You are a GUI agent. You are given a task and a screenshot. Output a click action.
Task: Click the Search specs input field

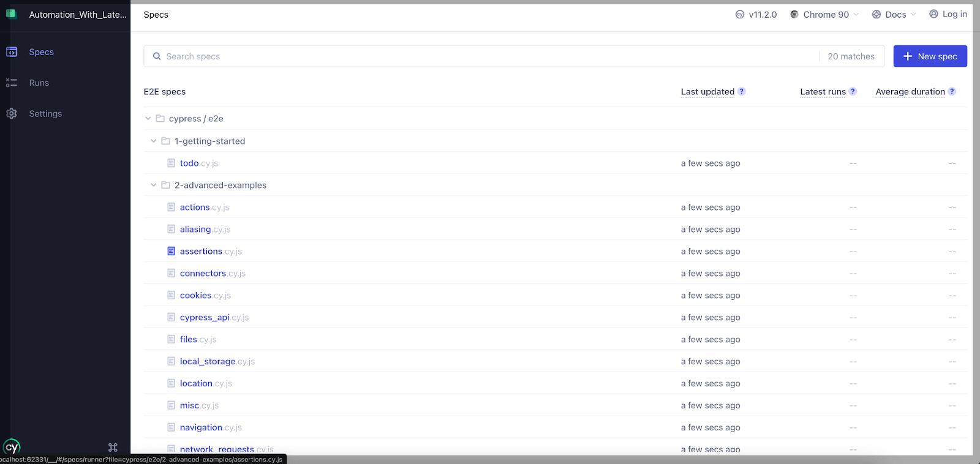pyautogui.click(x=481, y=56)
